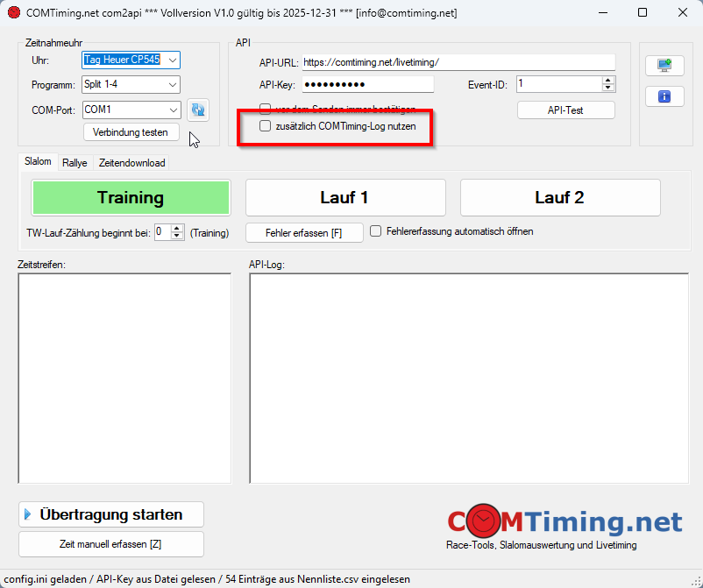Run the API-Test button
Viewport: 703px width, 588px height.
(565, 110)
